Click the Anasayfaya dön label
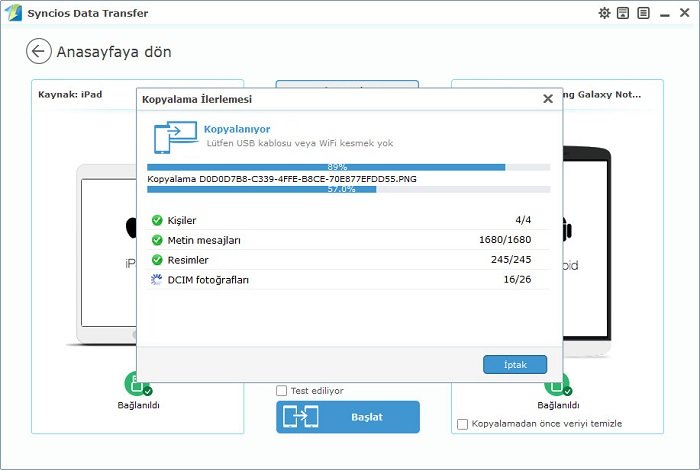Image resolution: width=700 pixels, height=470 pixels. point(114,52)
